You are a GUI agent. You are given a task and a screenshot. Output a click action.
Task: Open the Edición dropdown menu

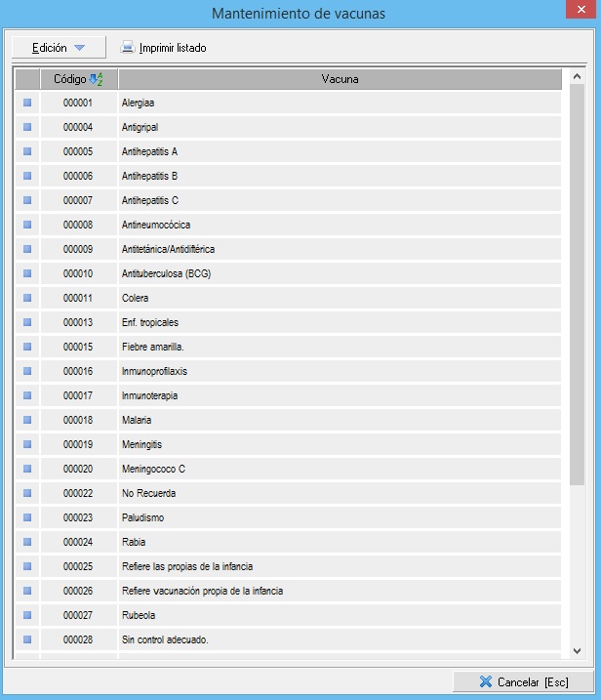click(x=59, y=48)
